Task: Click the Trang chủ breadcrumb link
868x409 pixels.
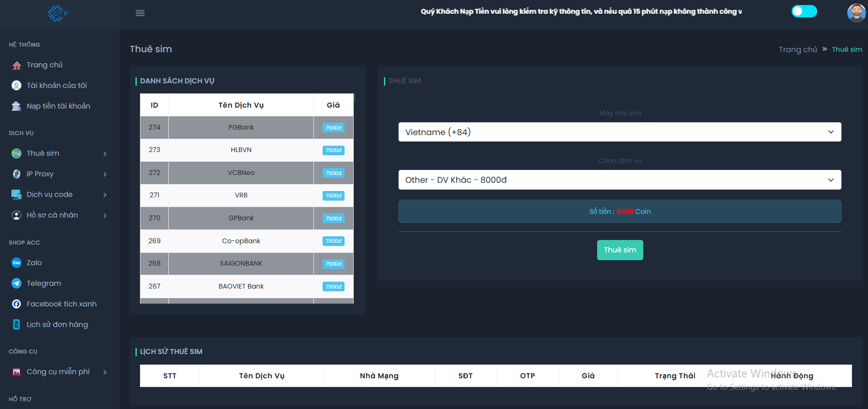Action: click(798, 49)
